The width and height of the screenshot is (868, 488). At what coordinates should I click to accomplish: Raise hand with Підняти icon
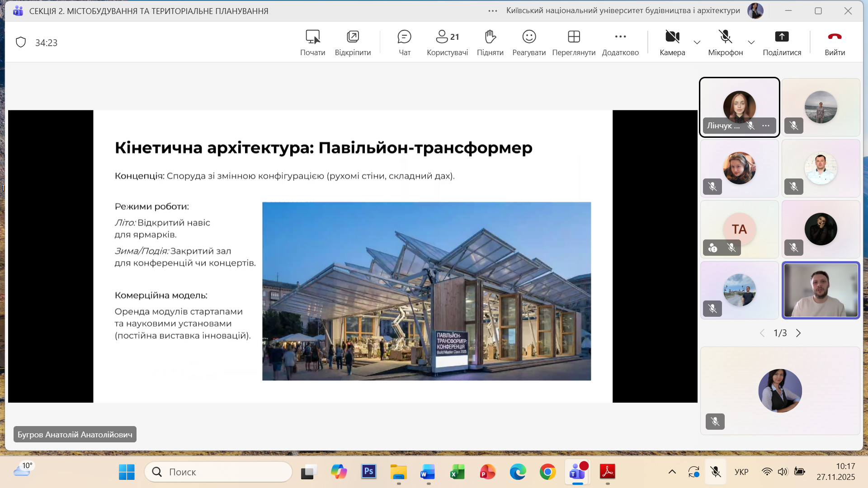tap(490, 42)
